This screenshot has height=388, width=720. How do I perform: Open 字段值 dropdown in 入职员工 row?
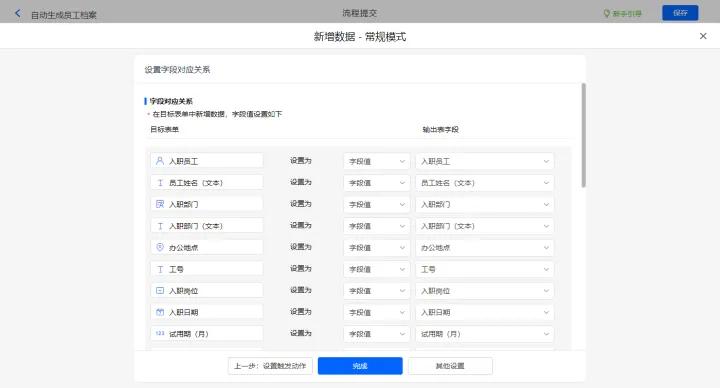[377, 161]
